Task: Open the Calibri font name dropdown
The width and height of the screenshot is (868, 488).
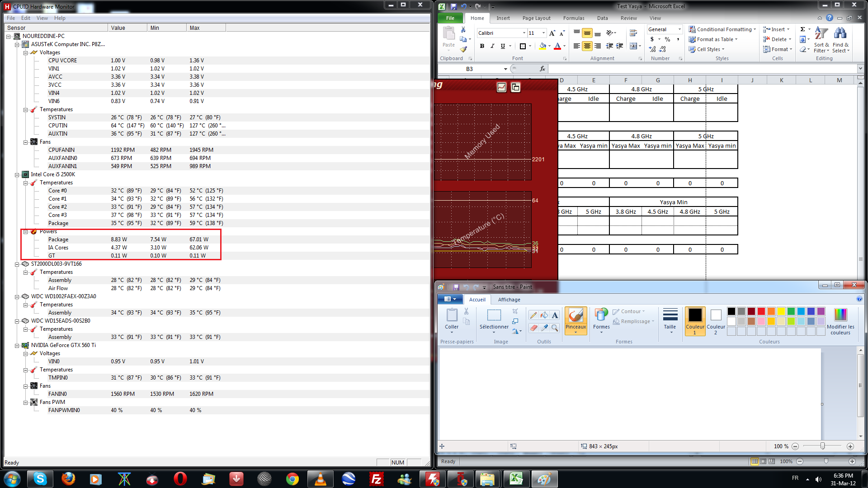Action: tap(524, 33)
